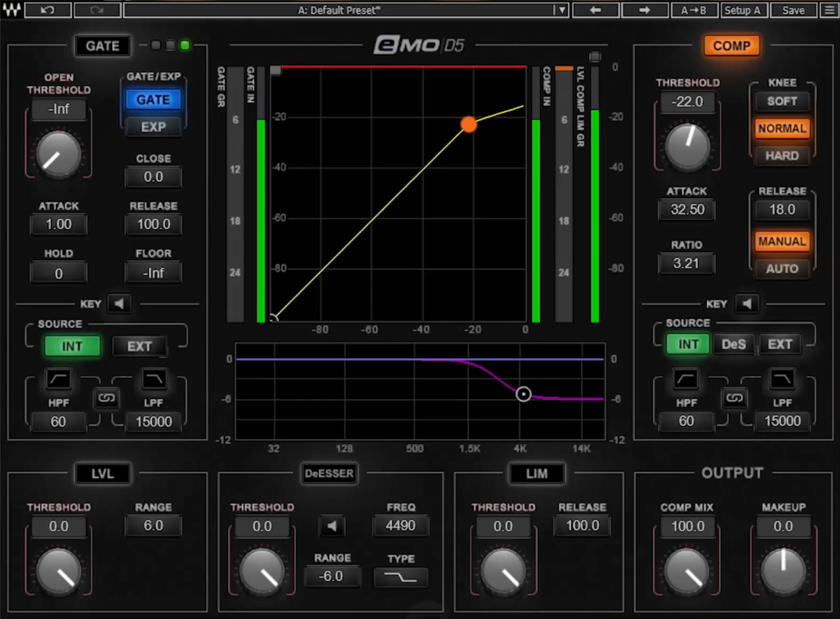Toggle the gate LPF filter shape icon
Screen dimensions: 840x619
(154, 379)
